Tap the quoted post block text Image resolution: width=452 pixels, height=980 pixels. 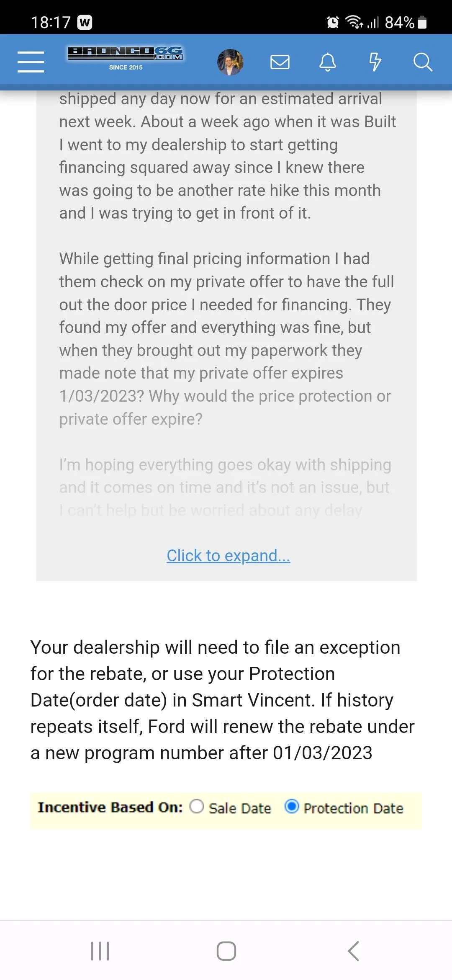coord(226,304)
